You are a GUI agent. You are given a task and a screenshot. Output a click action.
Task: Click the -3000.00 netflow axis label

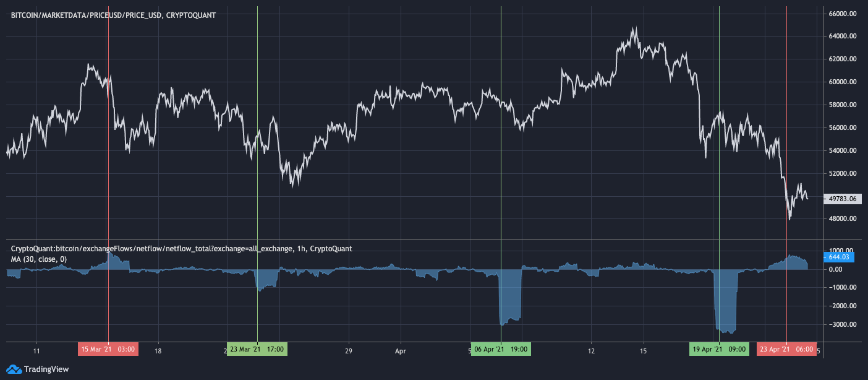[841, 324]
